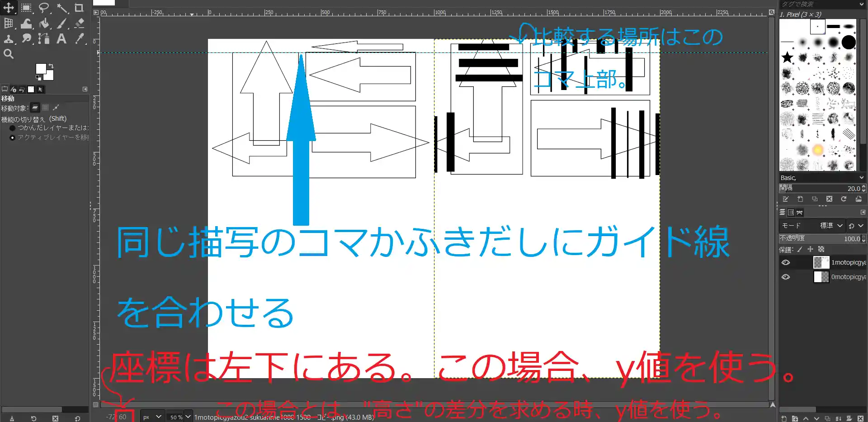Activate the Zoom magnifier tool
Image resolution: width=868 pixels, height=422 pixels.
click(x=9, y=54)
